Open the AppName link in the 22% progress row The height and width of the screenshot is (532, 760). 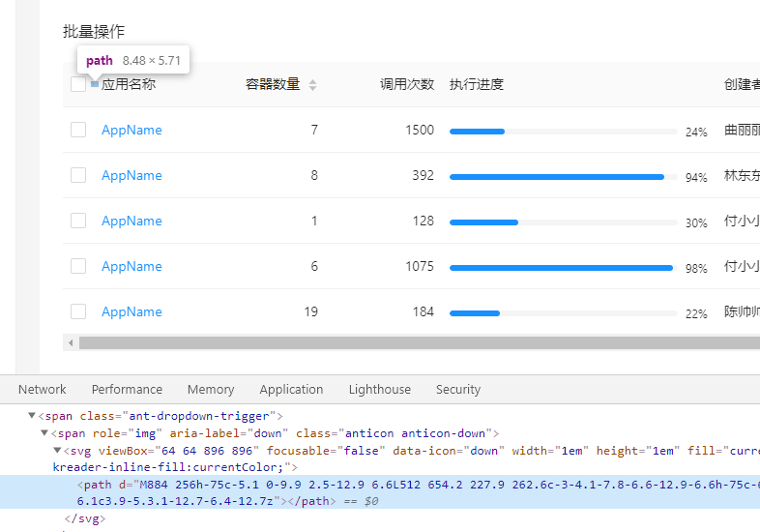click(x=132, y=311)
